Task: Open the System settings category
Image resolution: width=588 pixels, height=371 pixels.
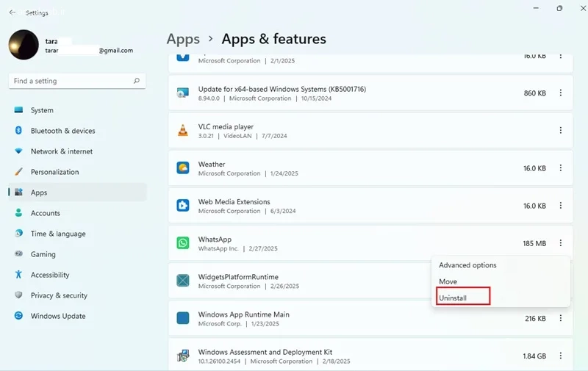Action: pos(77,110)
